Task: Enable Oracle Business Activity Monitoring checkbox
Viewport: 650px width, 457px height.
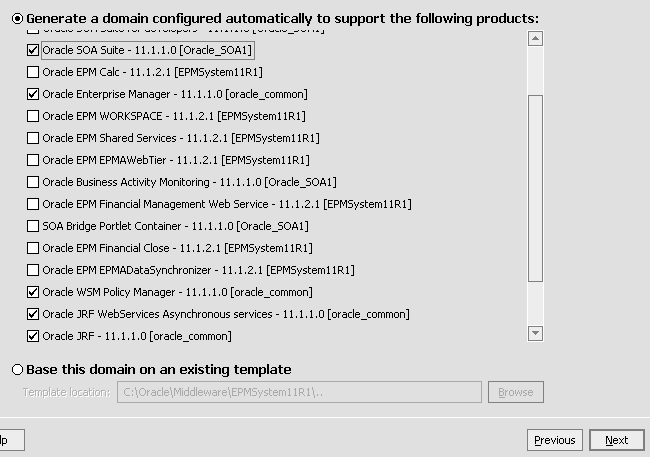Action: pyautogui.click(x=34, y=182)
